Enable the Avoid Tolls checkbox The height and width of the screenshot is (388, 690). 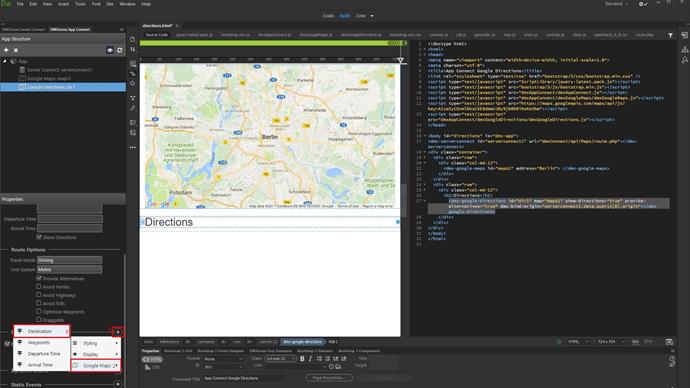pyautogui.click(x=39, y=303)
